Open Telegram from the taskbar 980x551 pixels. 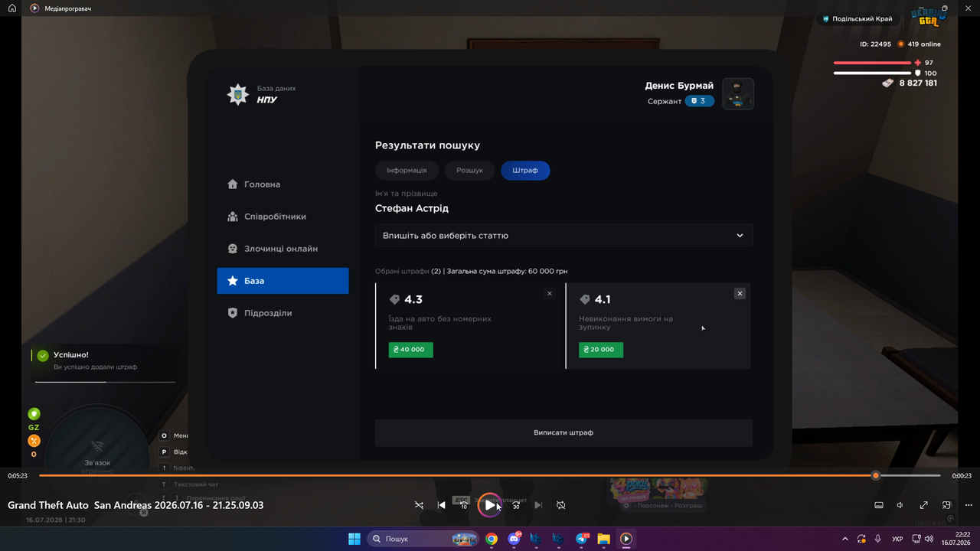coord(581,539)
